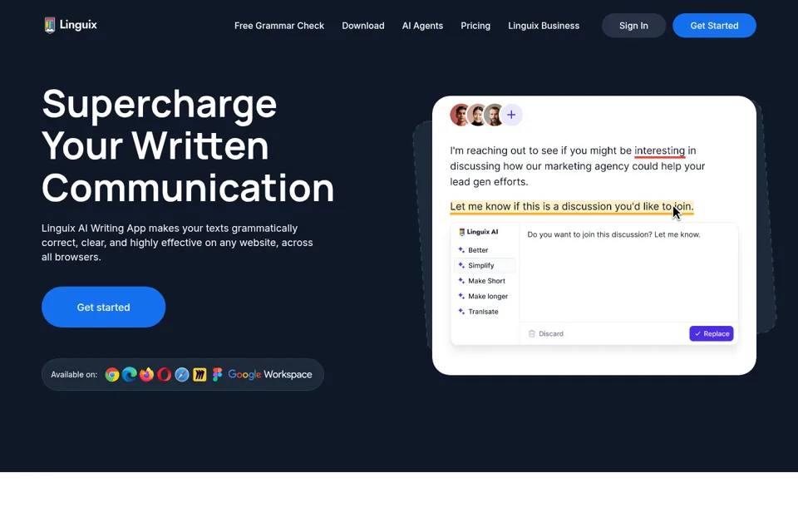
Task: Click the header Get Started button
Action: click(714, 26)
